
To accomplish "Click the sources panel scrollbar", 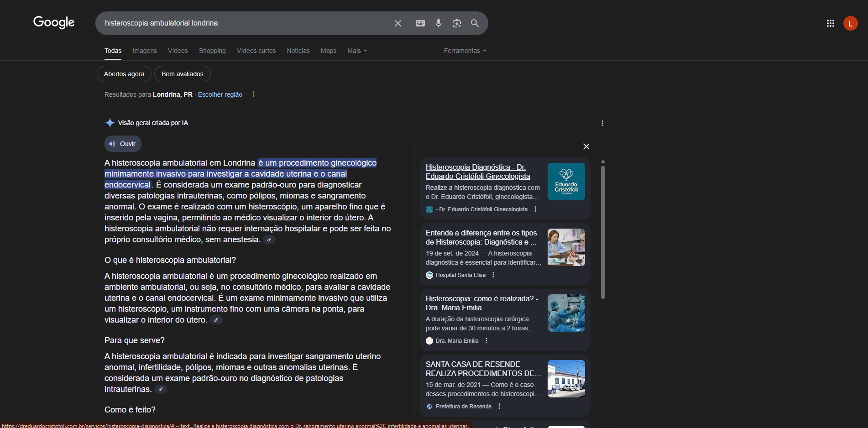I will (x=603, y=232).
